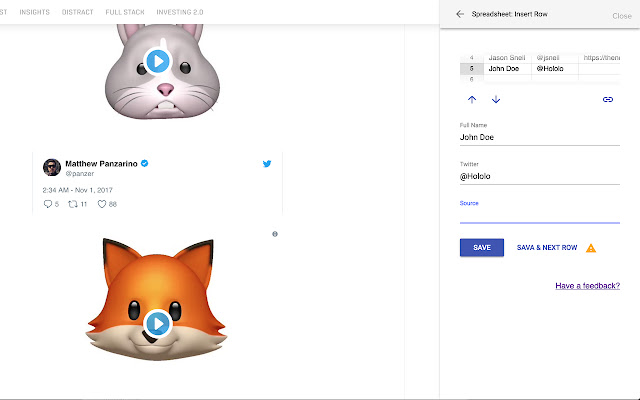
Task: Select the @jsnell cell in preview
Action: (554, 58)
